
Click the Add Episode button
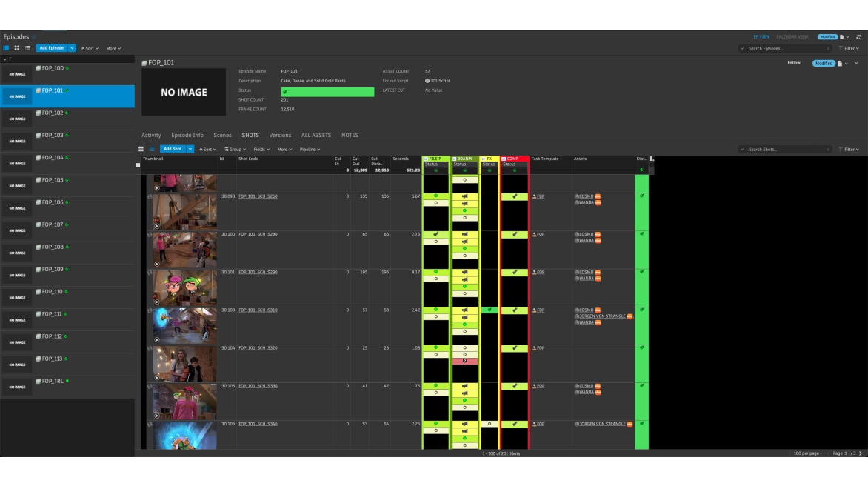coord(51,48)
